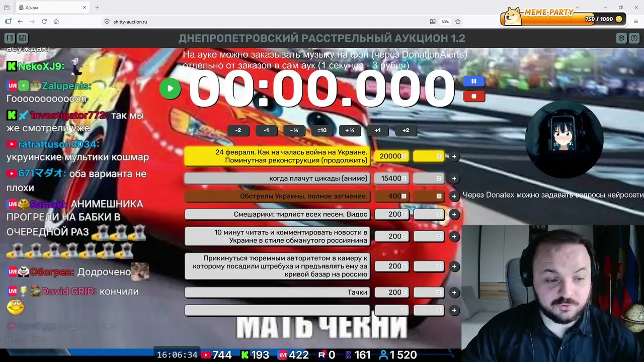Screen dimensions: 644x362
Task: Subtract two minutes with the -2 button
Action: 238,130
